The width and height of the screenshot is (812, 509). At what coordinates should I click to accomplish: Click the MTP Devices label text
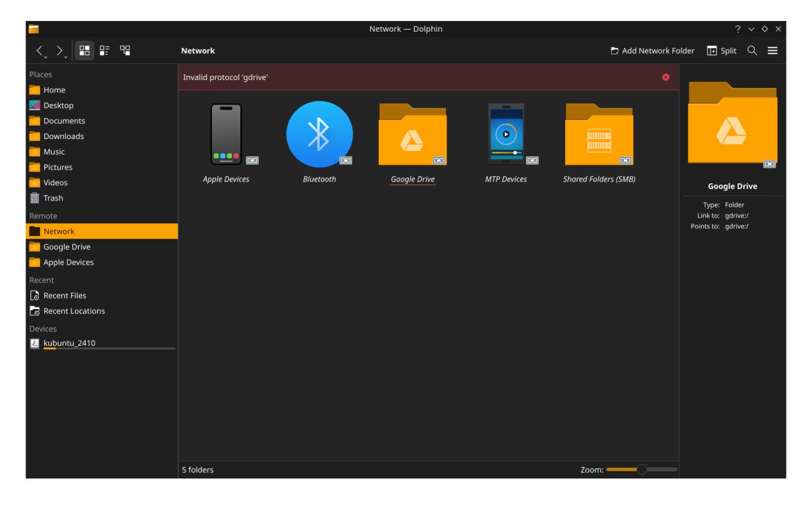click(x=506, y=179)
